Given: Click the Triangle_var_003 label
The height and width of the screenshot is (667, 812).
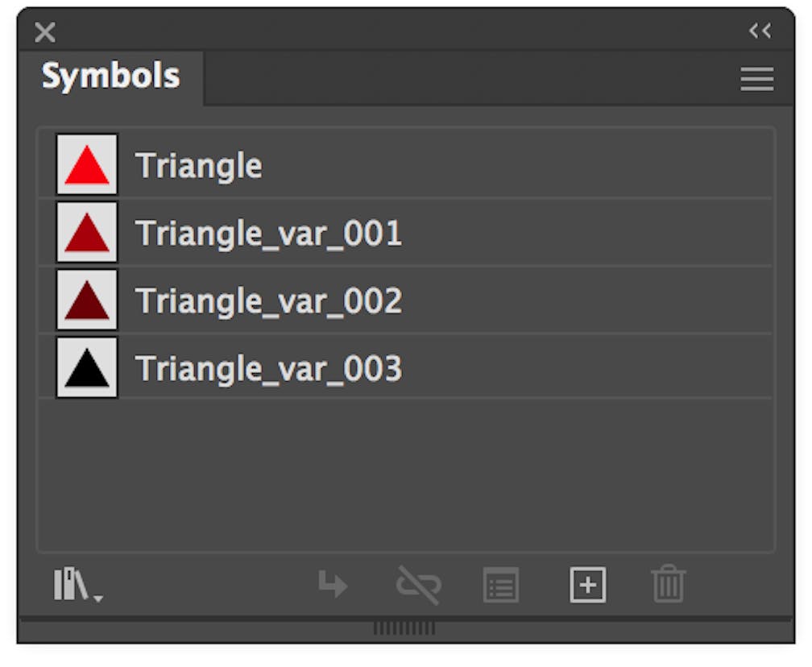Looking at the screenshot, I should pos(268,369).
